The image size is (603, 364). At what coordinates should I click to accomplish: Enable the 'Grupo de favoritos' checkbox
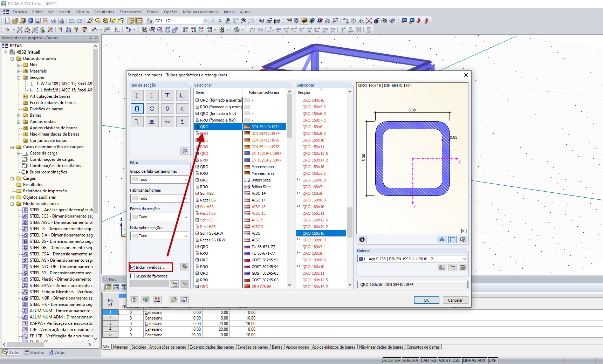[133, 276]
